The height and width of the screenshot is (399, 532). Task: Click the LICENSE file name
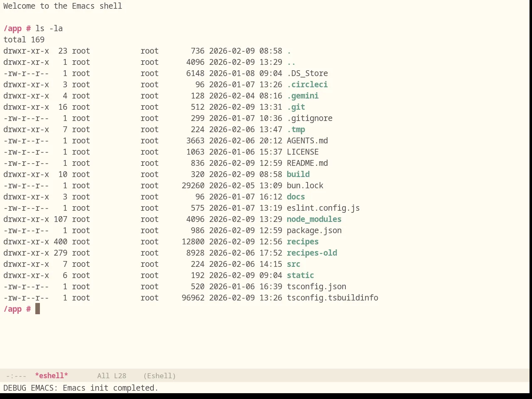(x=303, y=152)
